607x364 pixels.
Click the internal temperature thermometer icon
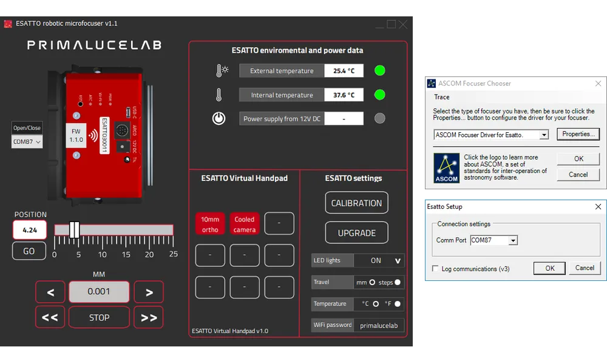pos(219,95)
